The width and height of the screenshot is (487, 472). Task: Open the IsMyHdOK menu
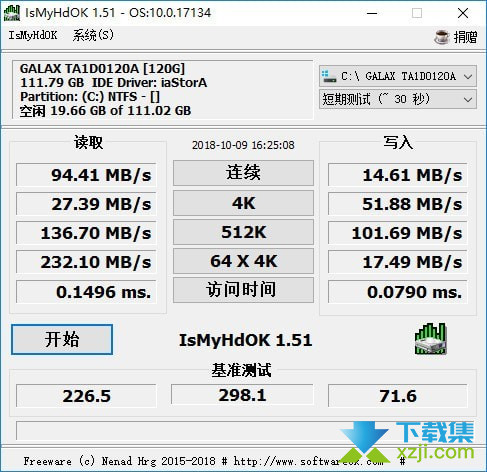33,35
